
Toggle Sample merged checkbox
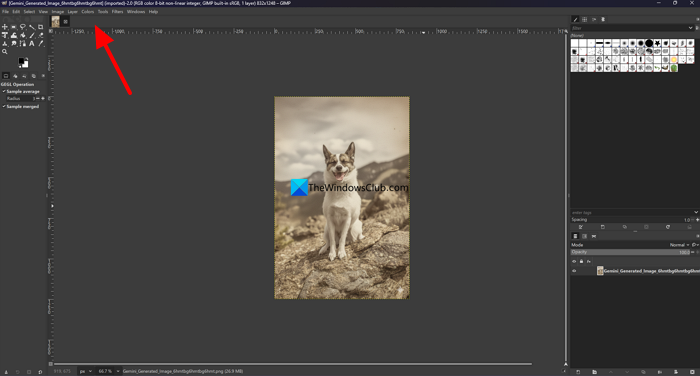(x=4, y=106)
